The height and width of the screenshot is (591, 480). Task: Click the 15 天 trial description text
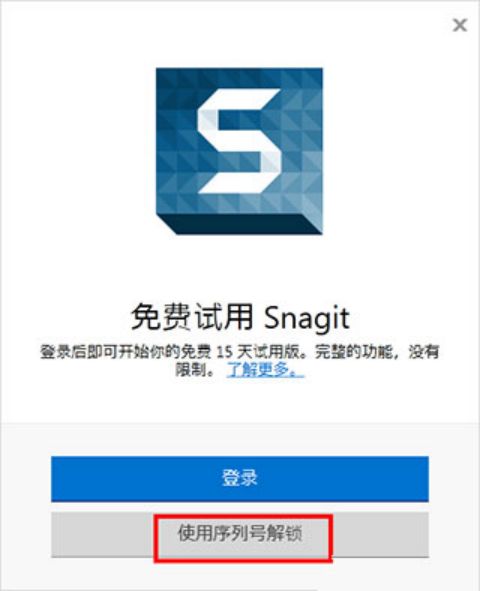[240, 361]
